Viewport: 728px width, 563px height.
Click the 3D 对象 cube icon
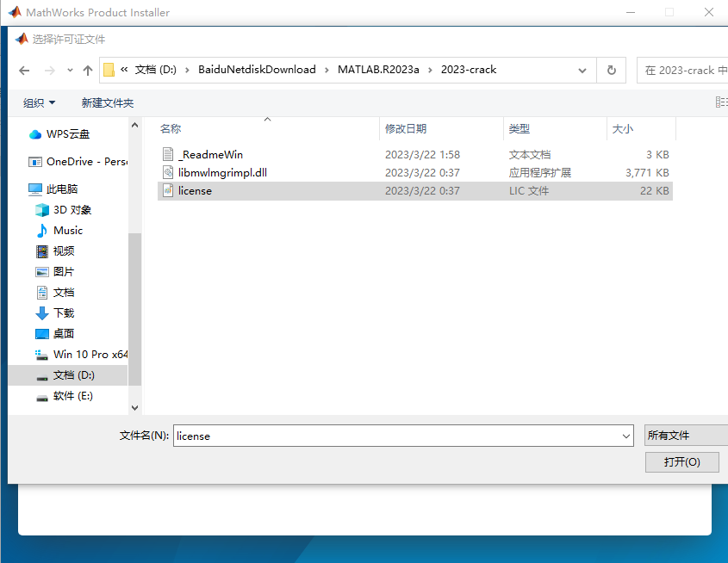coord(42,210)
